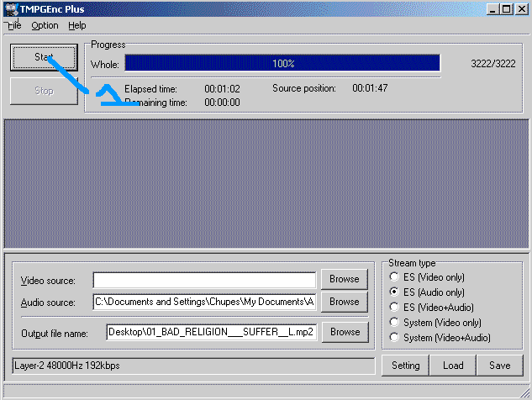Click the Audio source path field
Viewport: 532px width, 400px height.
(x=204, y=302)
